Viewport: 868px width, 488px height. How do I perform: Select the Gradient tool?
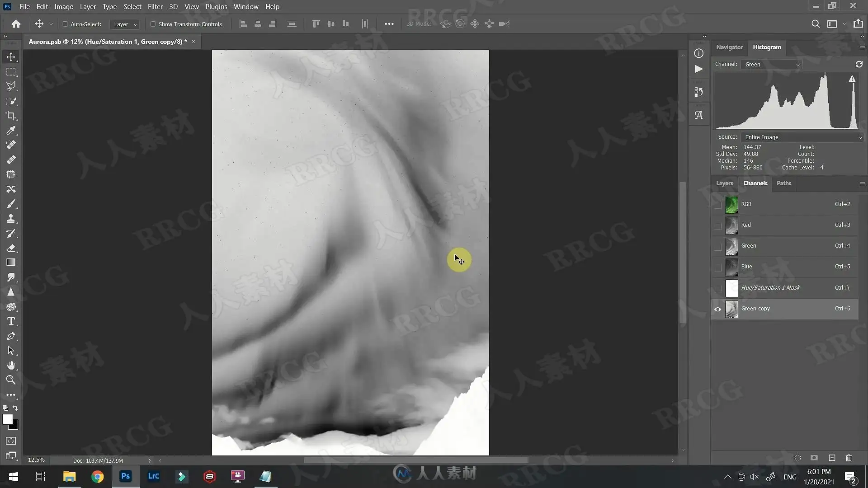(x=11, y=263)
